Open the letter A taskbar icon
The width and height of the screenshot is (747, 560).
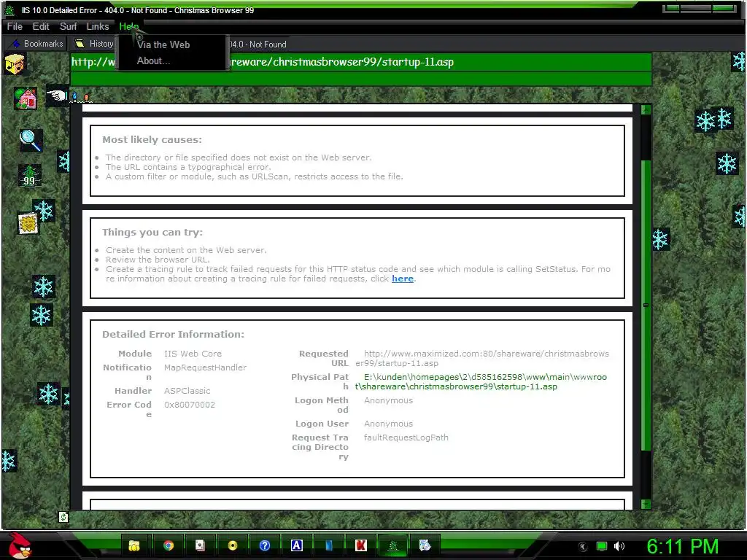pyautogui.click(x=297, y=545)
